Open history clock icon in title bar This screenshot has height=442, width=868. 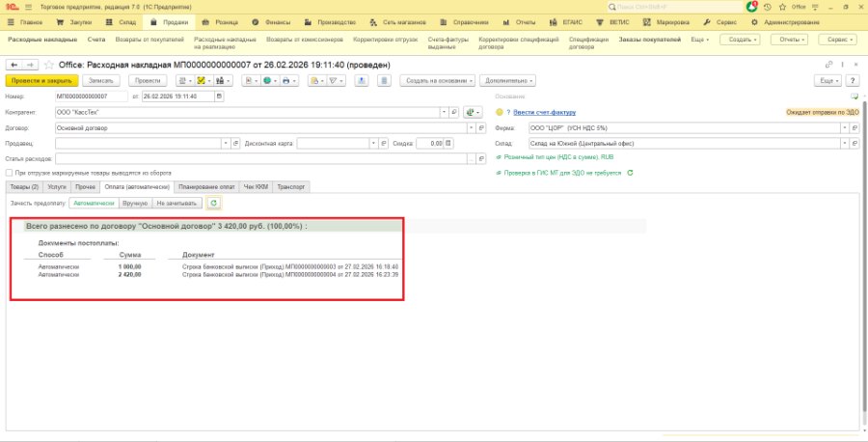pyautogui.click(x=768, y=7)
